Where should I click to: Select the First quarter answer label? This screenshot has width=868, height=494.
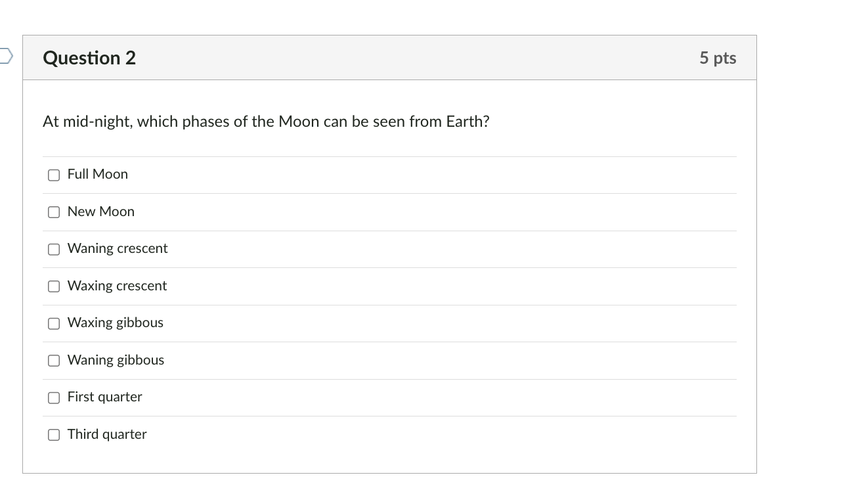tap(104, 397)
